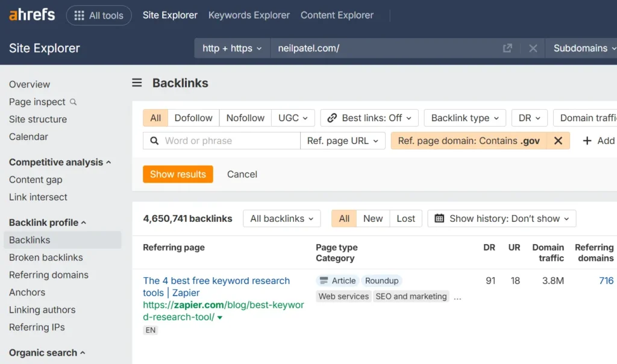617x364 pixels.
Task: Open Show history: Don't show dropdown
Action: click(502, 218)
